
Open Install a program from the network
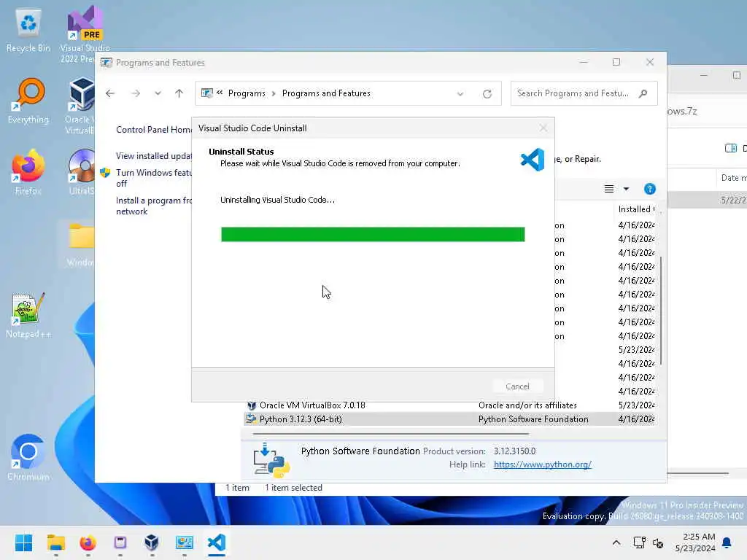click(153, 206)
